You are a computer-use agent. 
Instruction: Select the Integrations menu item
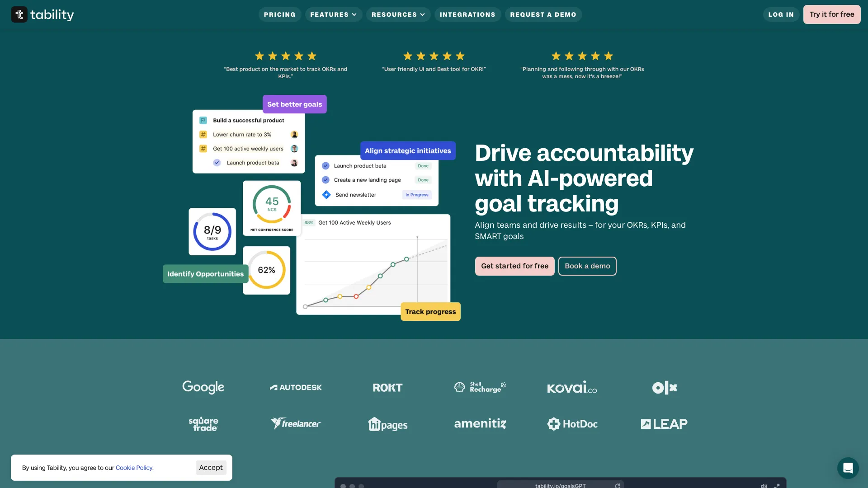tap(467, 14)
